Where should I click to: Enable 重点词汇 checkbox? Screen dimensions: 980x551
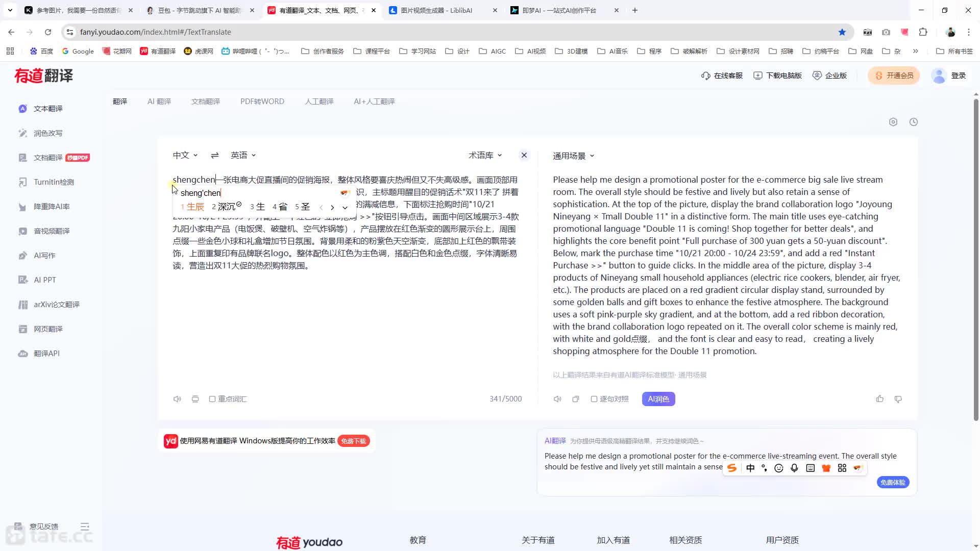point(212,399)
